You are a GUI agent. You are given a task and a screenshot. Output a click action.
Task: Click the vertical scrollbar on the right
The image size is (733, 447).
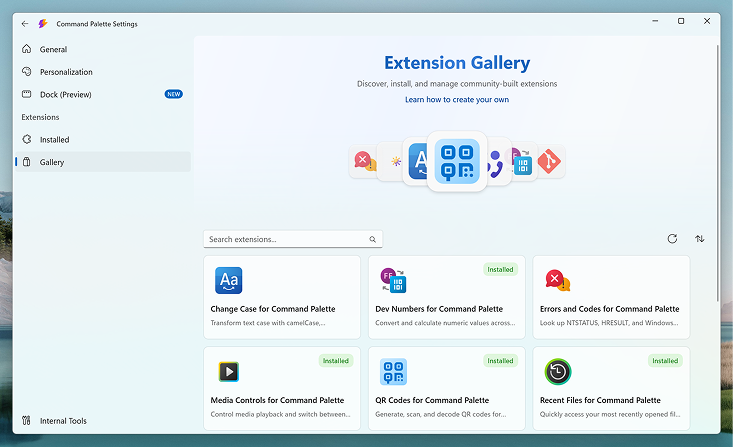[718, 173]
